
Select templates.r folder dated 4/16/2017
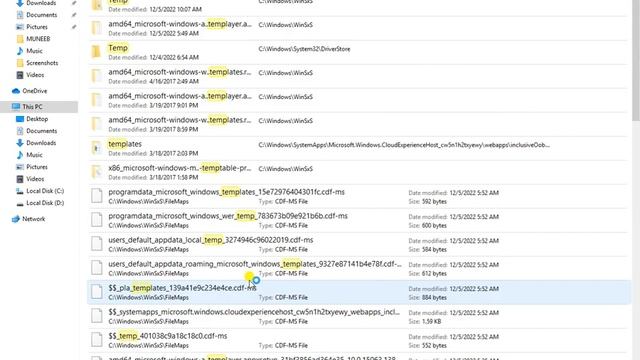tap(357, 76)
